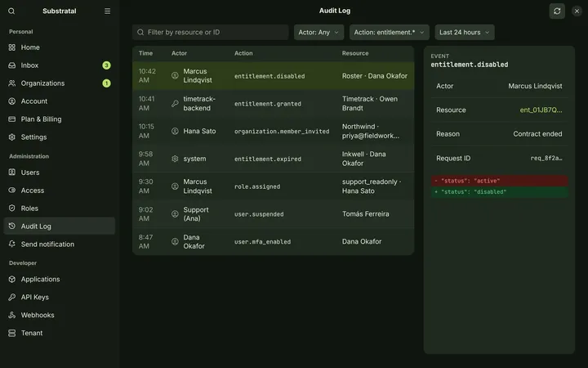Select the entitlement.granted log entry
Screen dimensions: 588x368
(x=273, y=104)
